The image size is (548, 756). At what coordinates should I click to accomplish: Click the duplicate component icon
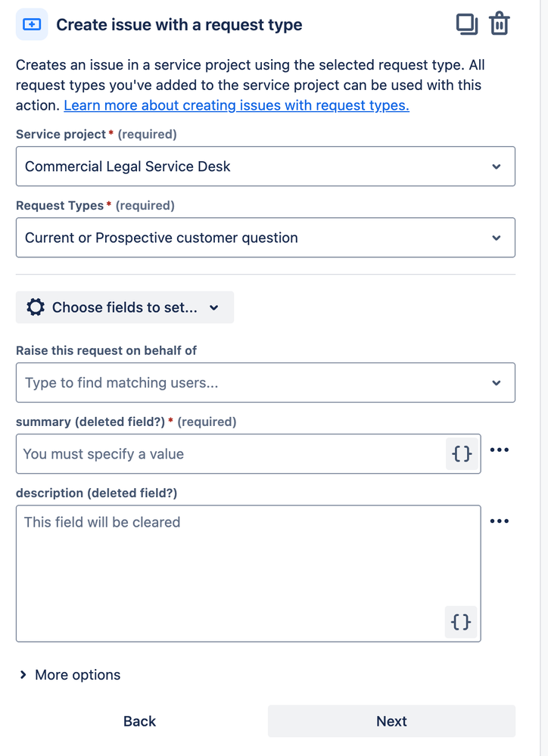(467, 24)
